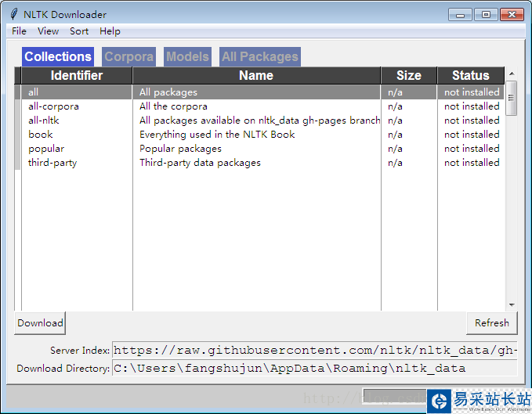This screenshot has height=414, width=532.
Task: Sort by the Name column header
Action: coord(256,75)
